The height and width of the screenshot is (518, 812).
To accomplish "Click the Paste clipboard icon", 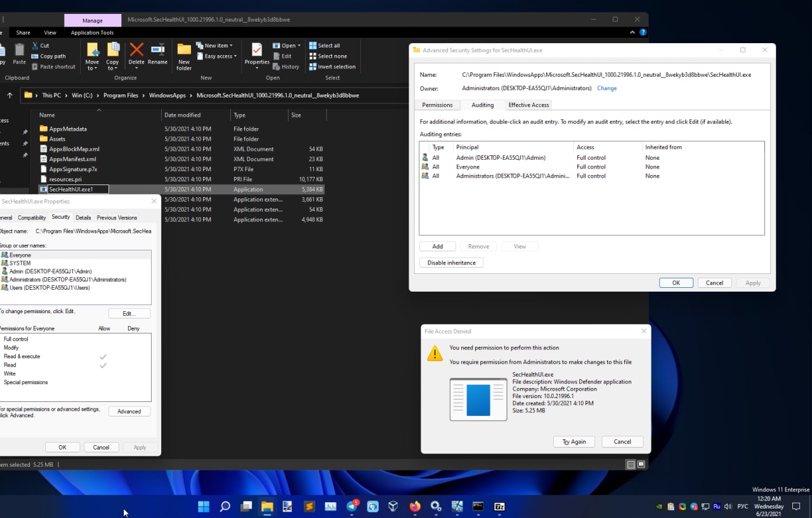I will coord(20,49).
